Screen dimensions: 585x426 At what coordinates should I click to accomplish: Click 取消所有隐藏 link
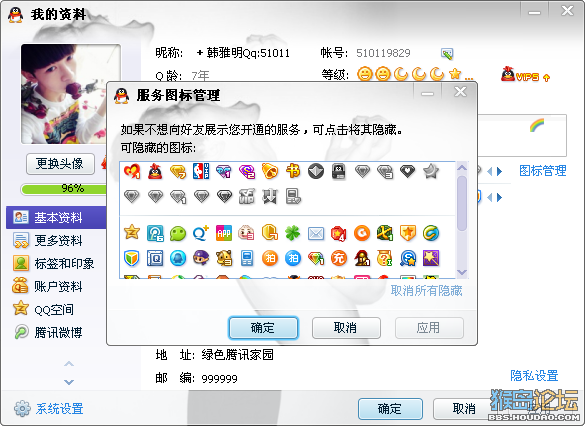[x=426, y=291]
